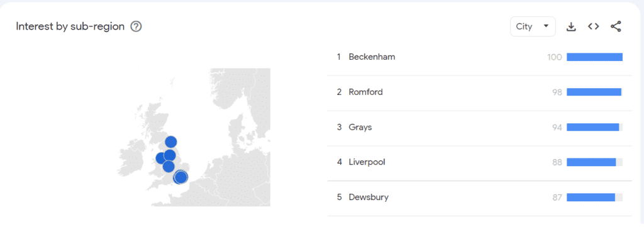Select Romford in the ranking list
The width and height of the screenshot is (644, 229).
479,92
